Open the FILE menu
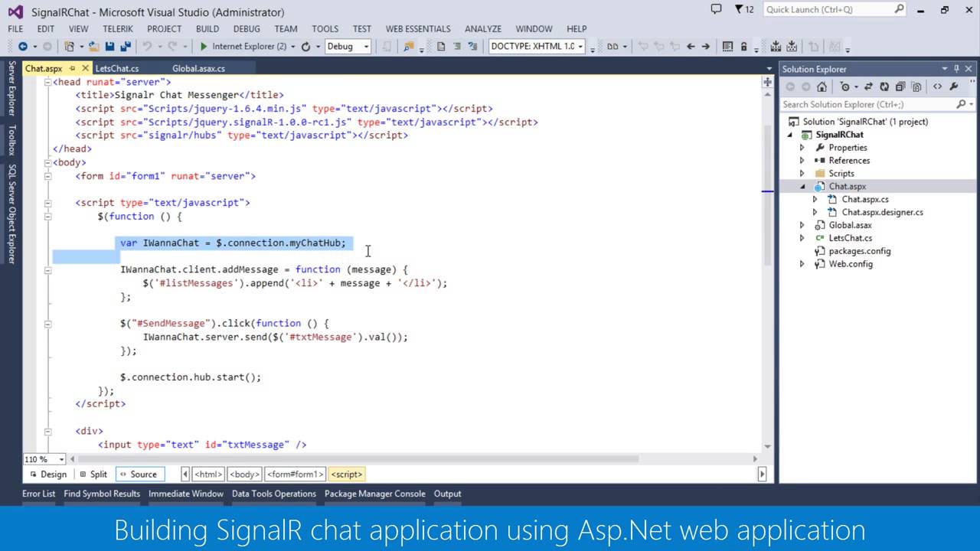 point(15,29)
